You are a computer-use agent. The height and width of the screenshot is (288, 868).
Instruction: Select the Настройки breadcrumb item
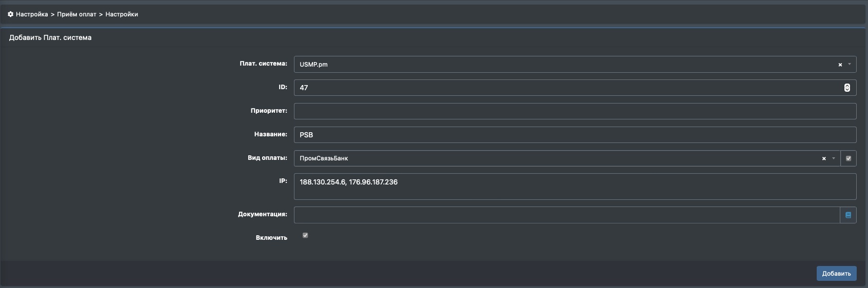(122, 14)
